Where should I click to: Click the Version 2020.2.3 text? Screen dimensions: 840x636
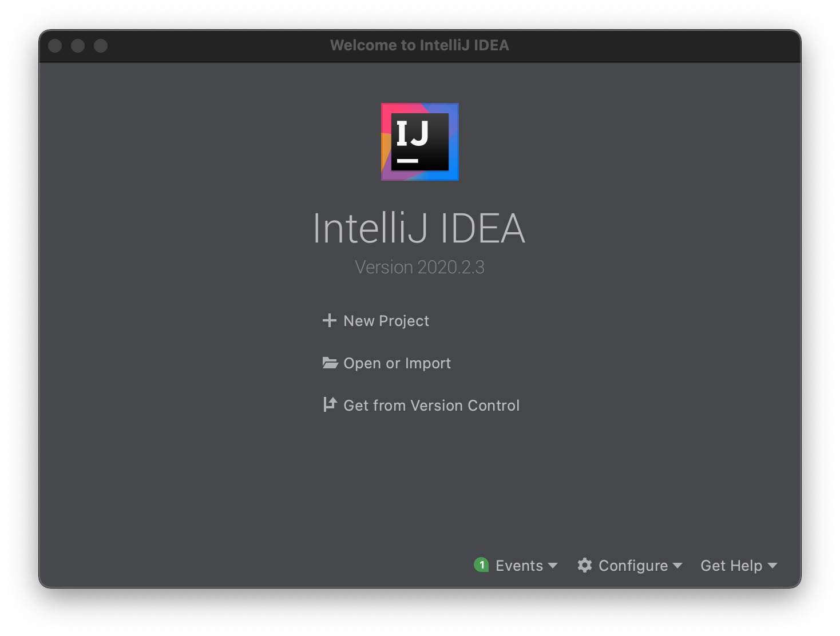419,267
